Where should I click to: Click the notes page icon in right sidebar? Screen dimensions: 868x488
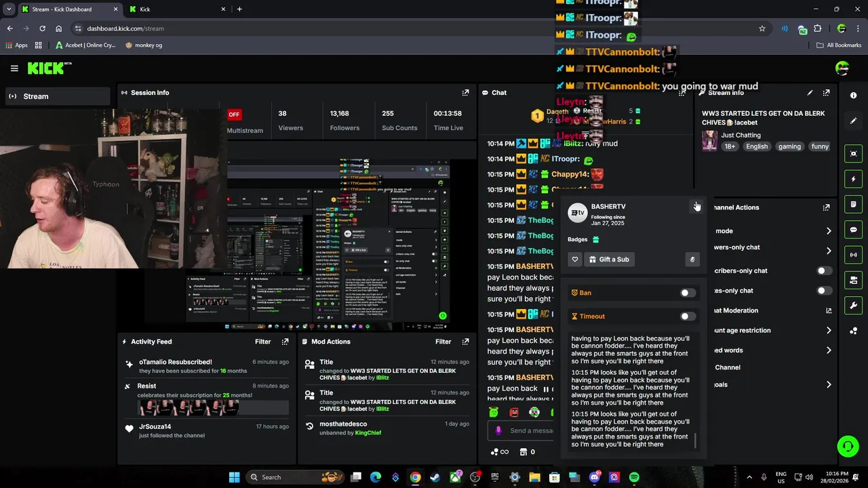(x=853, y=204)
